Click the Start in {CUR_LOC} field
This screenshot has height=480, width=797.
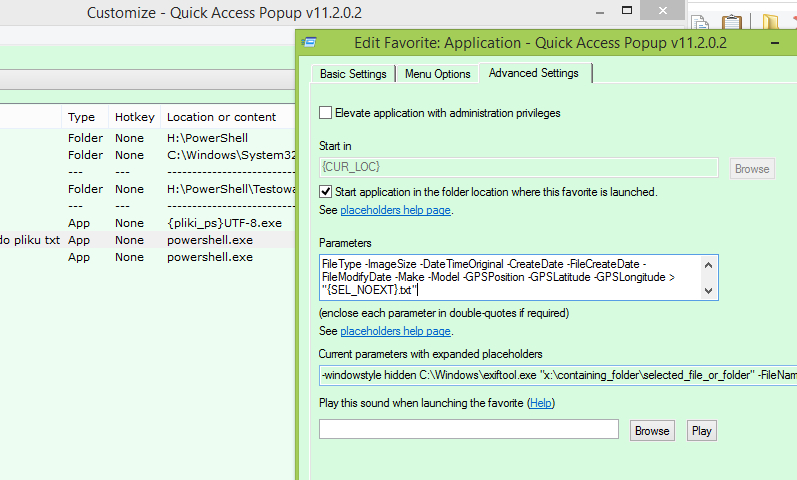[519, 167]
